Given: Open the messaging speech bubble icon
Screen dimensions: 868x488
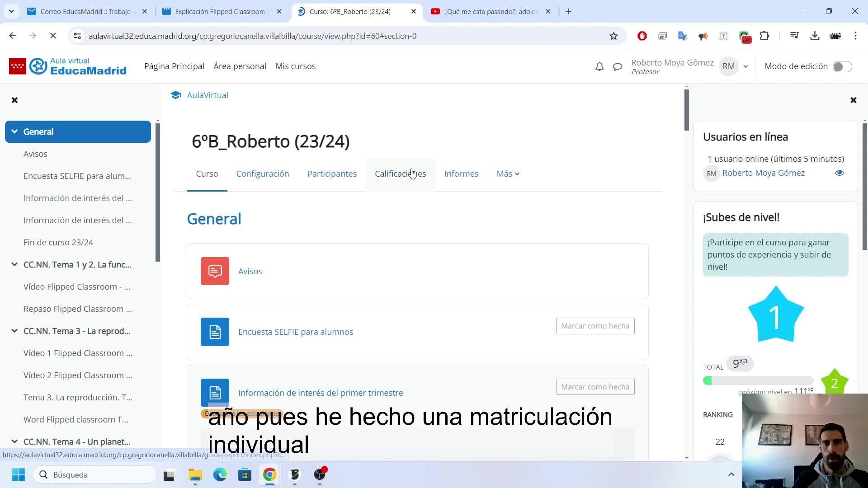Looking at the screenshot, I should [618, 67].
